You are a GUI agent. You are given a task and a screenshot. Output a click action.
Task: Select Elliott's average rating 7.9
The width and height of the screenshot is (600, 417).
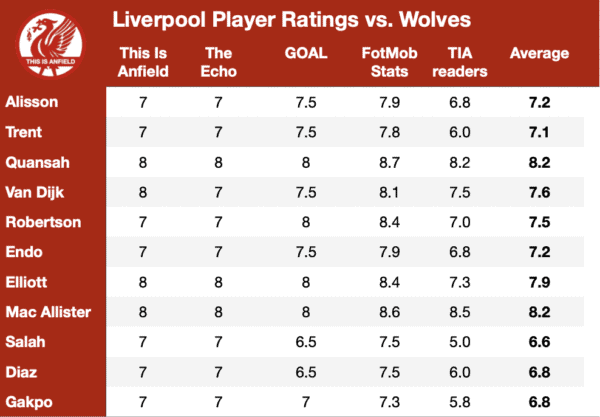539,282
